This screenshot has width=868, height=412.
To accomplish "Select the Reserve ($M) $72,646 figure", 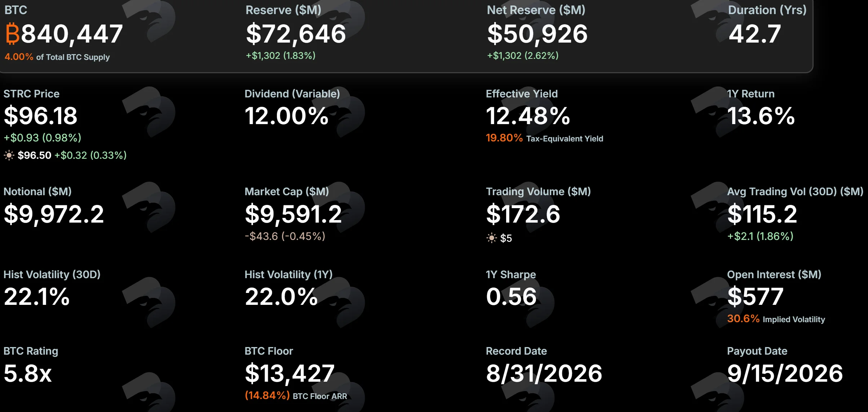I will coord(296,34).
